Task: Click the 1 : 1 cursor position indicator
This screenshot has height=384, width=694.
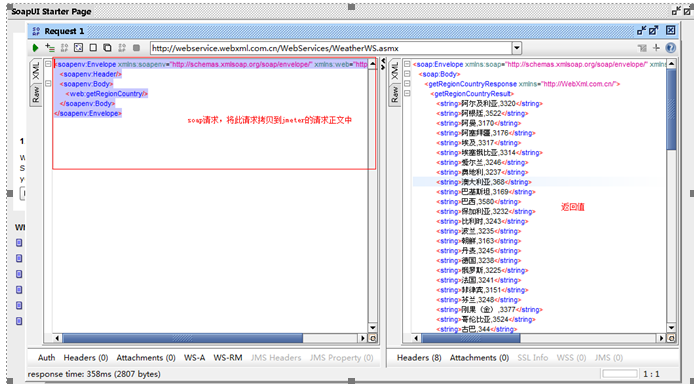Action: coord(651,374)
